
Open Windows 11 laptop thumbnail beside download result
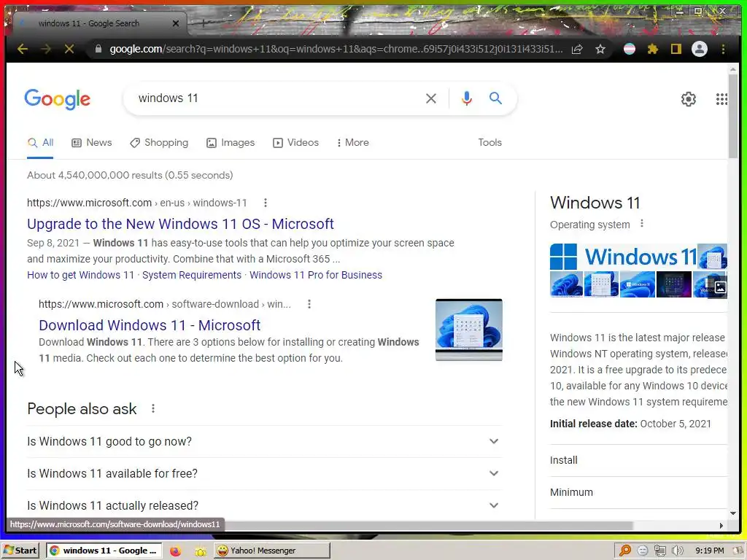[469, 330]
